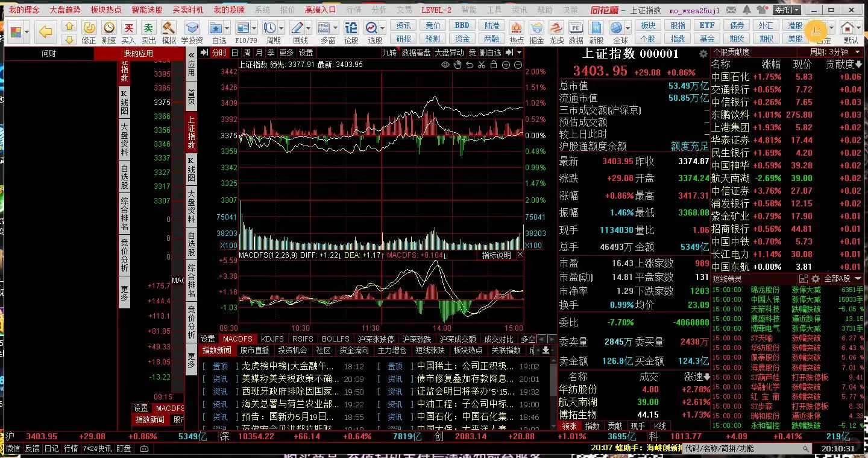The width and height of the screenshot is (868, 458).
Task: Click the 九转 nine-turn button
Action: click(x=389, y=52)
